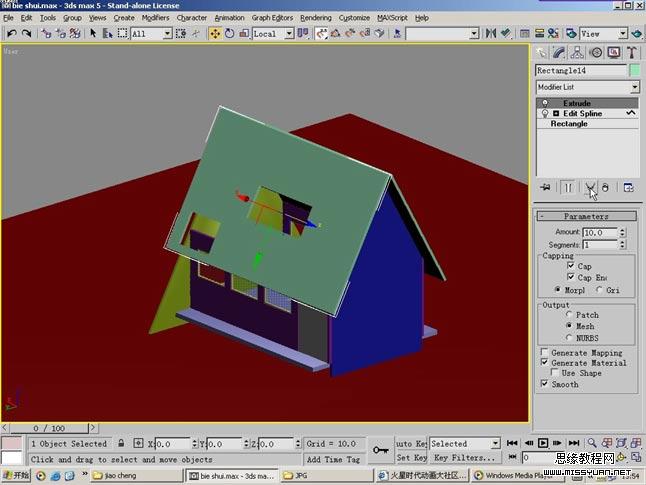Open the Create command panel tab
Viewport: 646px width, 485px height.
pos(541,52)
